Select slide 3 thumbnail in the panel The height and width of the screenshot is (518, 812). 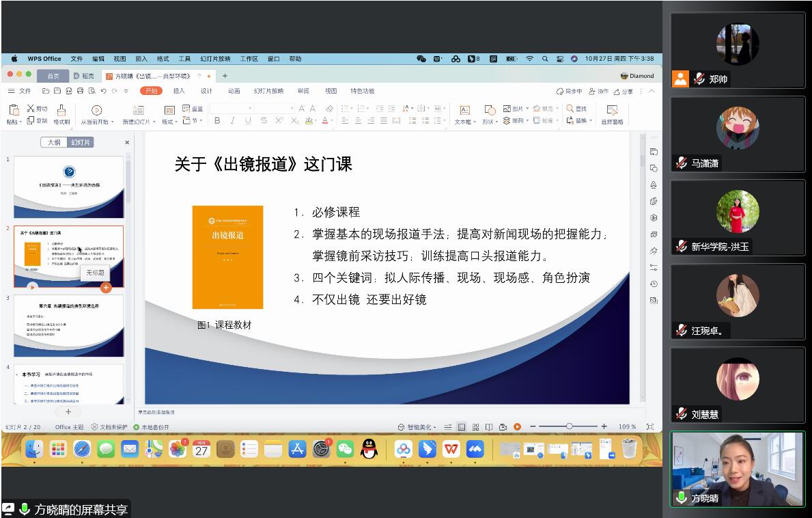point(68,325)
